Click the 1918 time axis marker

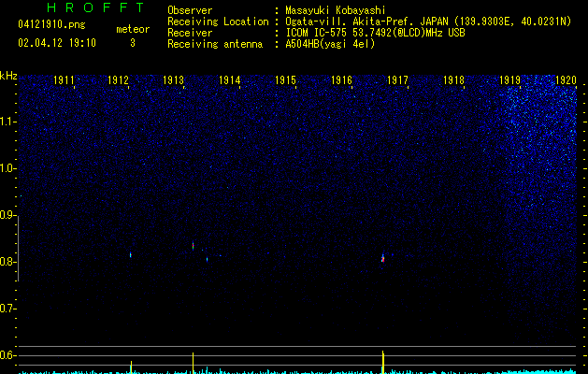[x=453, y=80]
